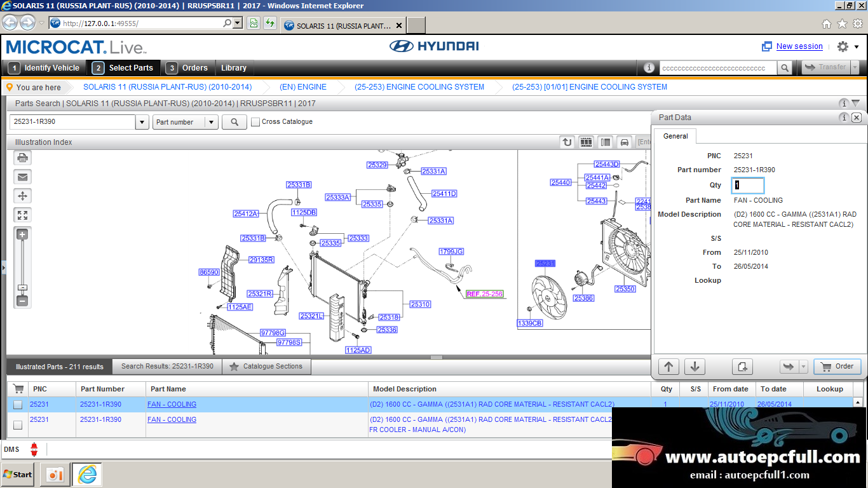Screen dimensions: 868x488
Task: Click the parts list scroll up arrow
Action: point(858,402)
